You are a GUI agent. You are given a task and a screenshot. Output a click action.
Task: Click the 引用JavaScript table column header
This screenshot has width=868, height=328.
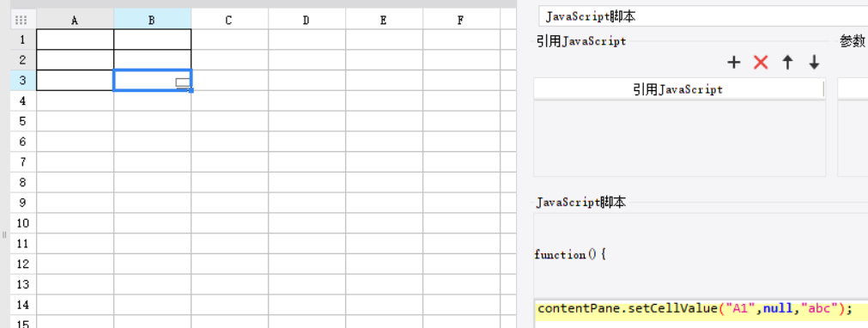[678, 89]
